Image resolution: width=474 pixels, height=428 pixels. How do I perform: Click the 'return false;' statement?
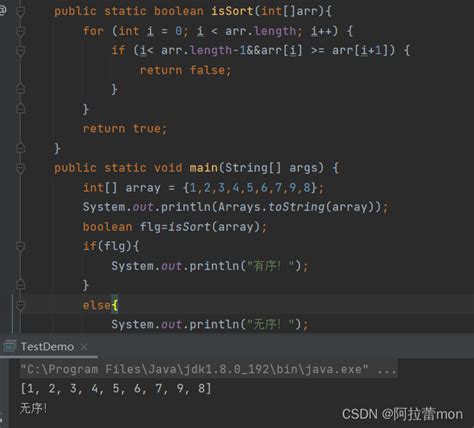(185, 70)
